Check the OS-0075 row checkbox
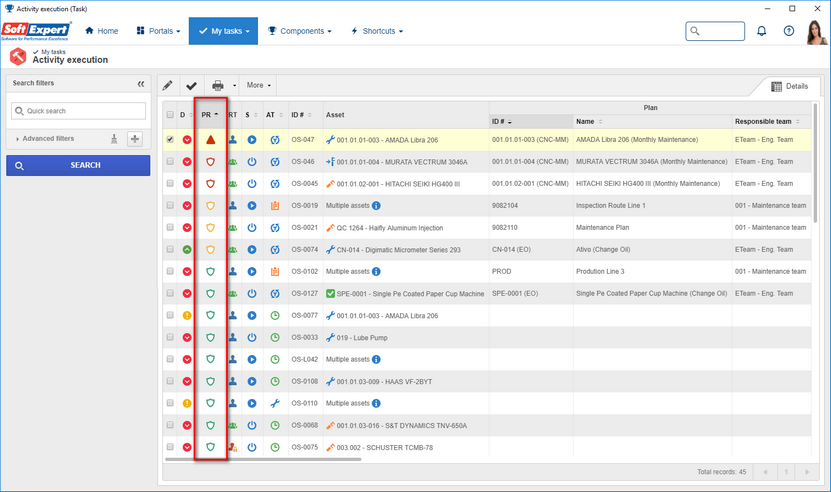The width and height of the screenshot is (831, 492). point(170,447)
